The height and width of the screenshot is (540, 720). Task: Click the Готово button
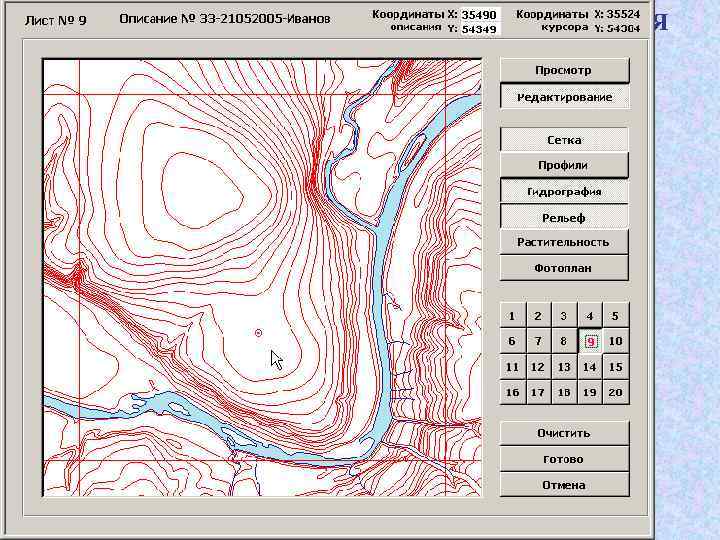564,459
